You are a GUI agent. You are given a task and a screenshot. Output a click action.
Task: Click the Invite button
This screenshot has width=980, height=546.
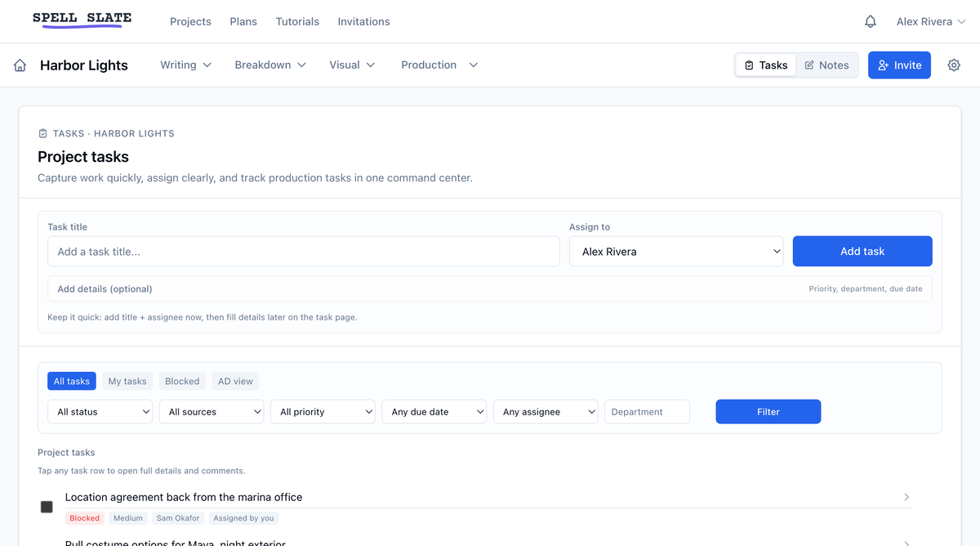point(899,65)
